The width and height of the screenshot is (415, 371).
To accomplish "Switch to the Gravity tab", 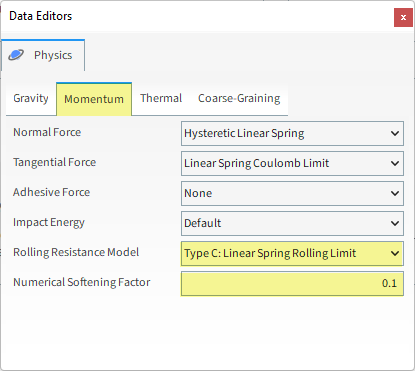I will tap(31, 98).
